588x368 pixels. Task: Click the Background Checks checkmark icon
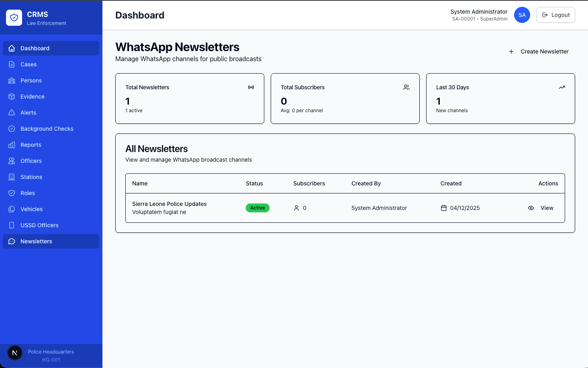tap(12, 129)
